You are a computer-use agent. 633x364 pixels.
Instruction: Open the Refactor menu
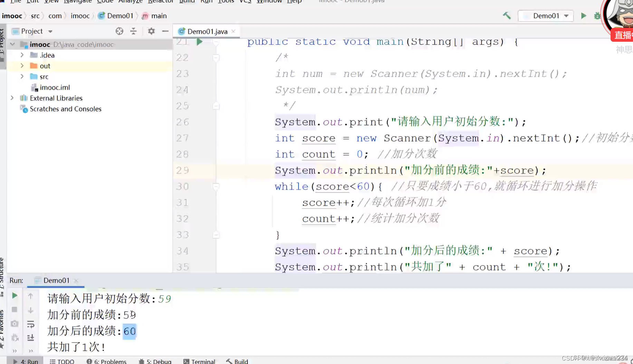click(161, 2)
